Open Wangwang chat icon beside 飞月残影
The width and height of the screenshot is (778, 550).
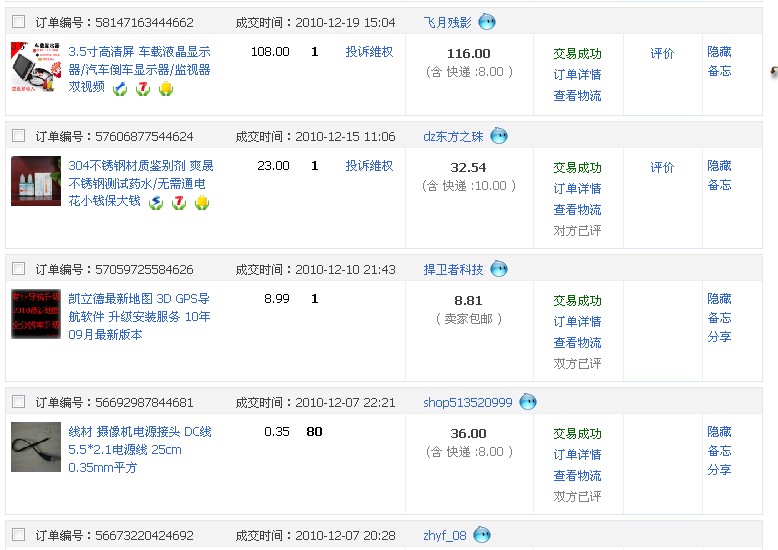point(487,22)
